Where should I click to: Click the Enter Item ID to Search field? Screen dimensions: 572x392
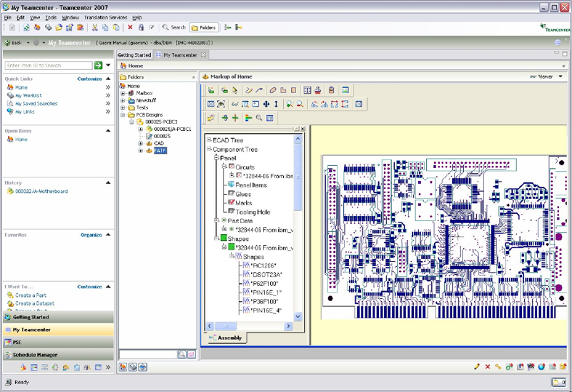click(x=49, y=65)
